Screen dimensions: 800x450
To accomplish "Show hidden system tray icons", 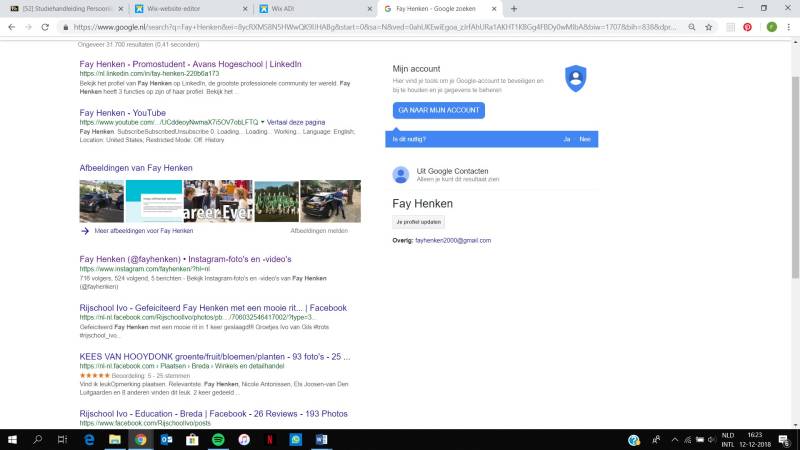I will pos(674,440).
